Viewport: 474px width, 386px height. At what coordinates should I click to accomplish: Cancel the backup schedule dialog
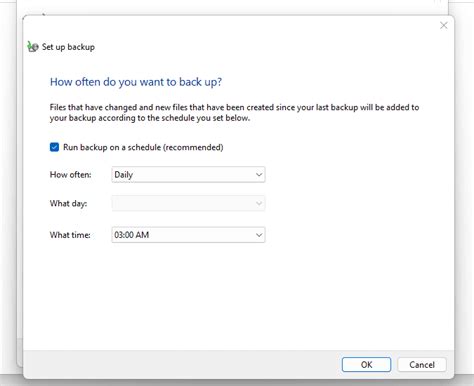pyautogui.click(x=422, y=365)
